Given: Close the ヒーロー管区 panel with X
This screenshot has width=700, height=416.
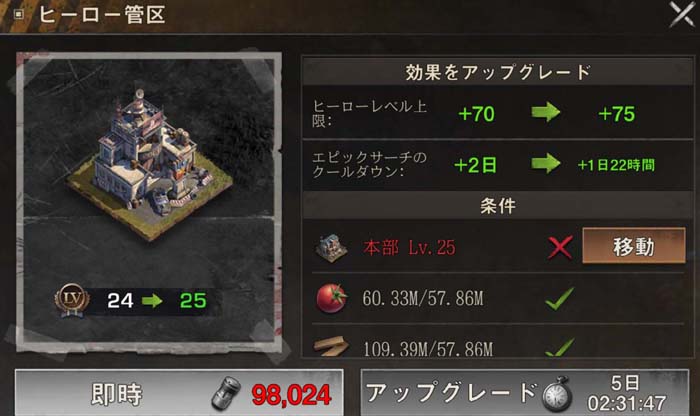Looking at the screenshot, I should 682,14.
